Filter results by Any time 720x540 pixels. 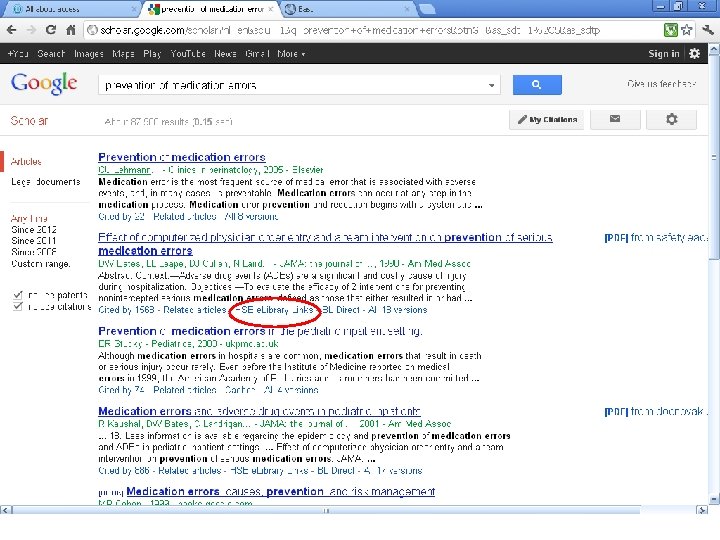point(29,218)
